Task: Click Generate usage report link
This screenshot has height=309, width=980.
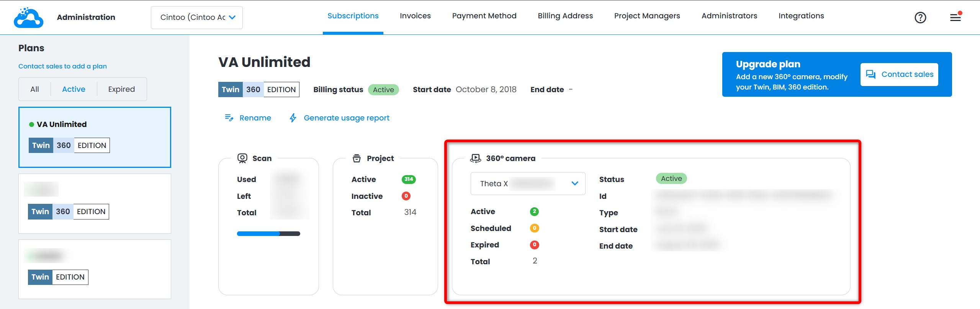Action: [346, 118]
